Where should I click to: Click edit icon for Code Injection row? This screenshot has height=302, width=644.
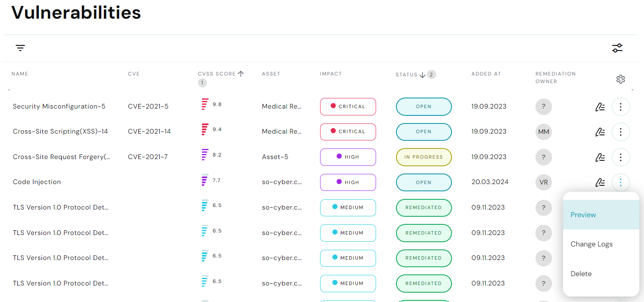click(600, 182)
